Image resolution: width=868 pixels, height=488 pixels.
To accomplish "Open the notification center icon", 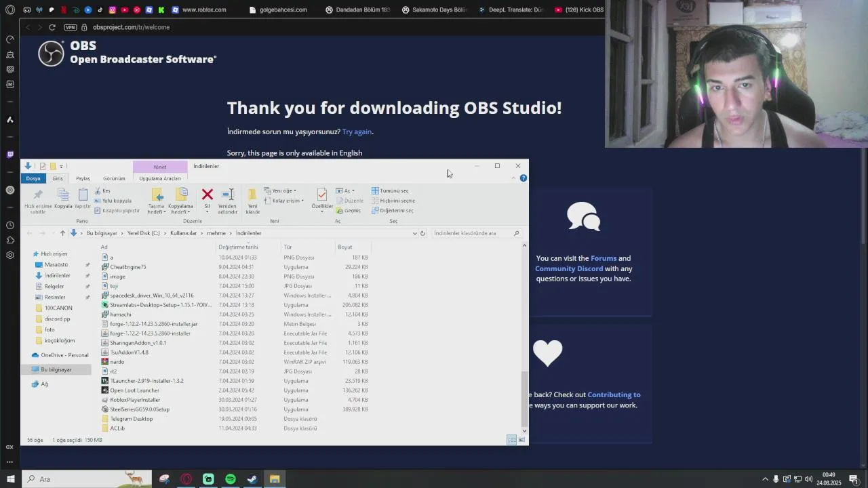I will pyautogui.click(x=854, y=479).
